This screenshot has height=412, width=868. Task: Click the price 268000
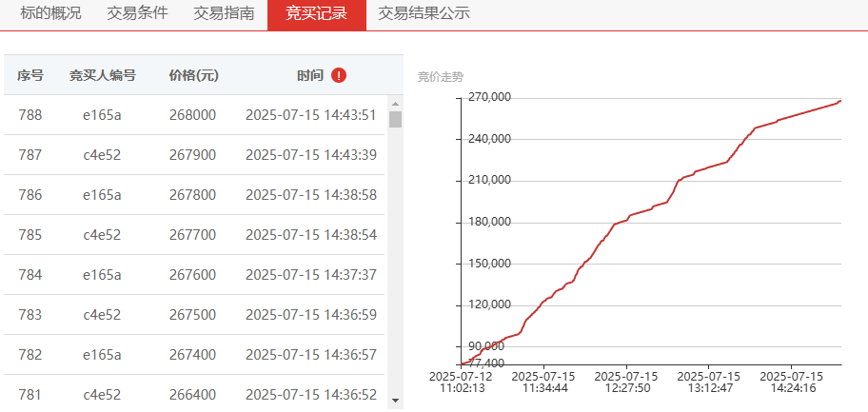point(192,115)
